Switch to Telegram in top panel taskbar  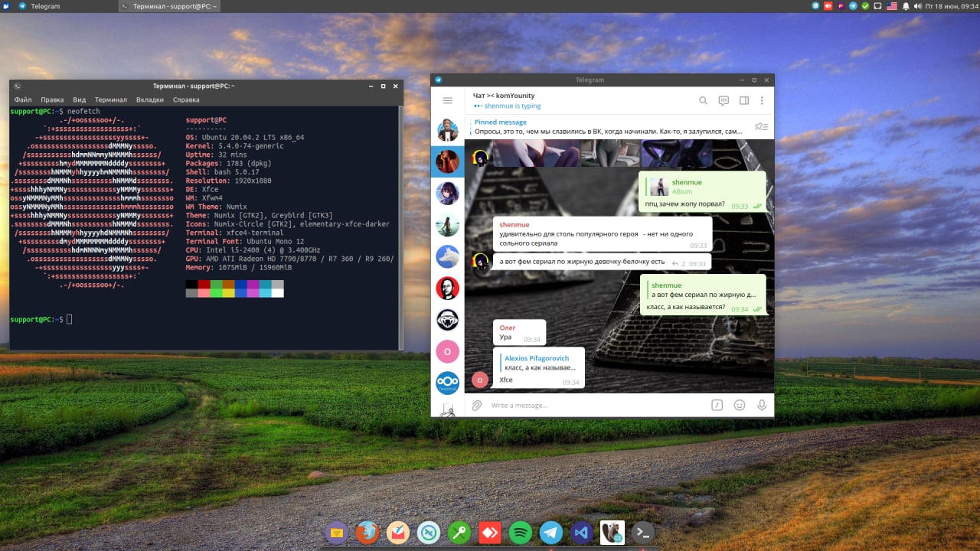tap(65, 6)
